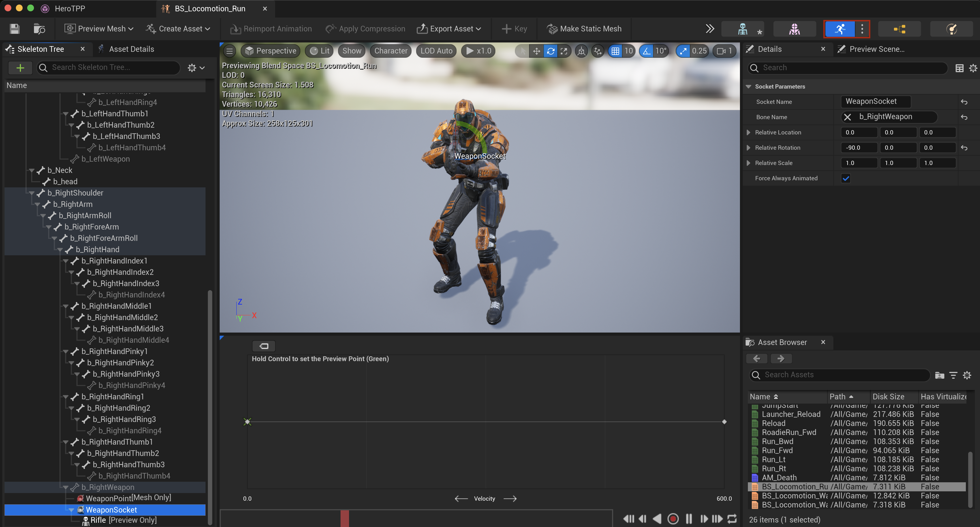The width and height of the screenshot is (980, 527).
Task: Reset Relative Rotation to default value
Action: click(964, 148)
